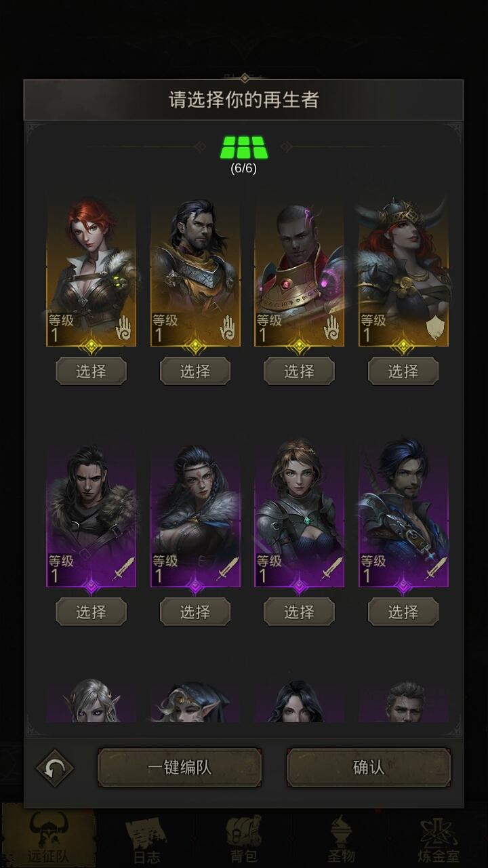This screenshot has width=488, height=868.
Task: Tap the sword icon on fur-collared dark-haired hero
Action: click(x=123, y=569)
